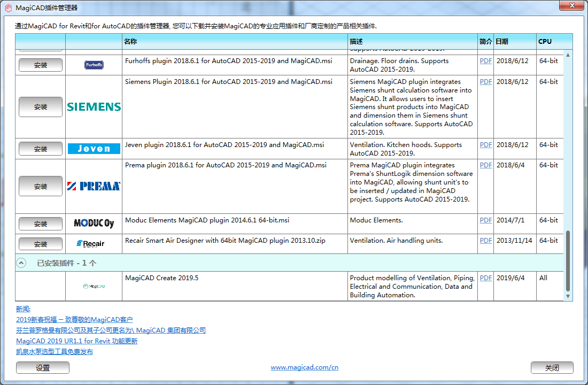Sort by the CPU column header
This screenshot has width=588, height=385.
tap(554, 41)
